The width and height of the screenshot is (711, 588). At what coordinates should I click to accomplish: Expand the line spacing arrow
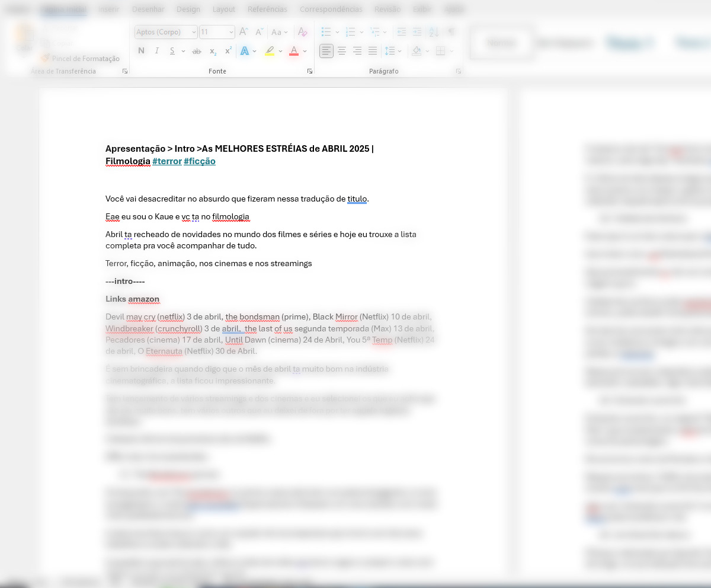tap(400, 51)
